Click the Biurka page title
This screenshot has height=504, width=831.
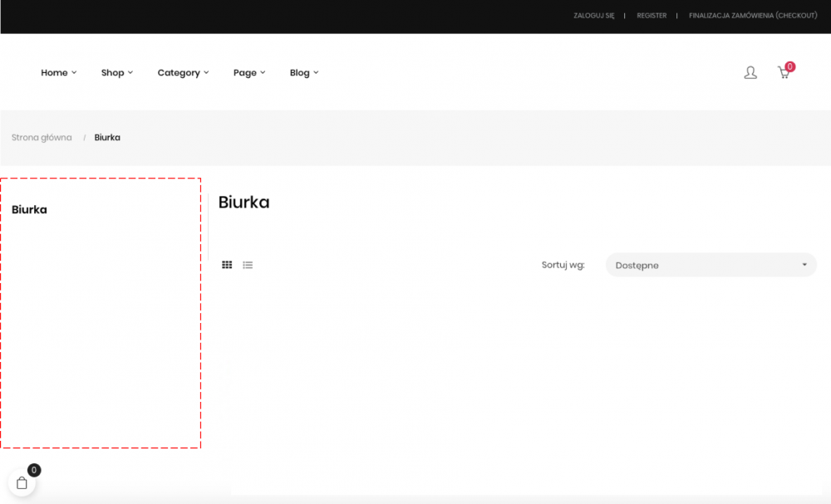click(x=243, y=202)
